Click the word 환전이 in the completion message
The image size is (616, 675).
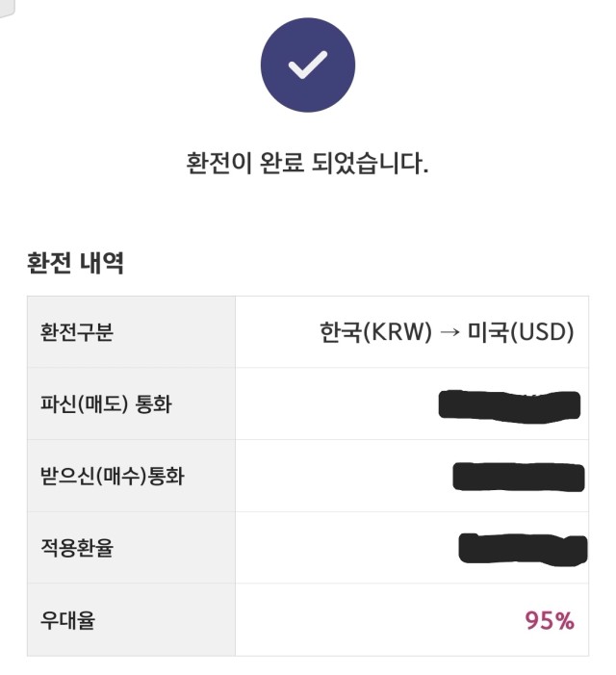[218, 163]
